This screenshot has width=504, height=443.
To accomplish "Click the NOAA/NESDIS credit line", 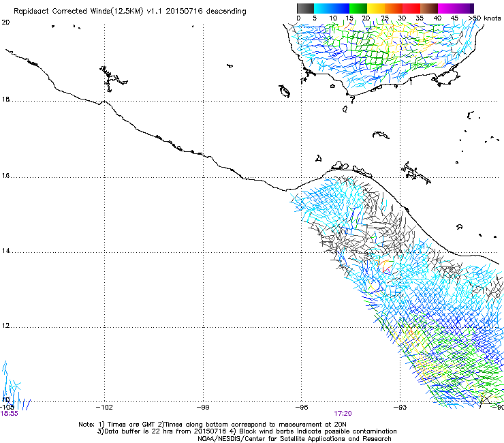I will 294,439.
